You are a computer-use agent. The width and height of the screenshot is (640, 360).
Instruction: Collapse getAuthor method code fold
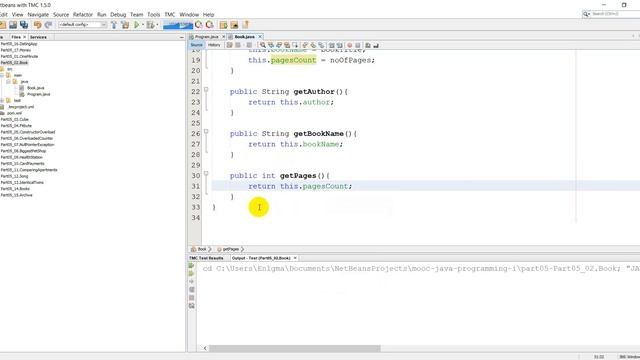(x=206, y=89)
